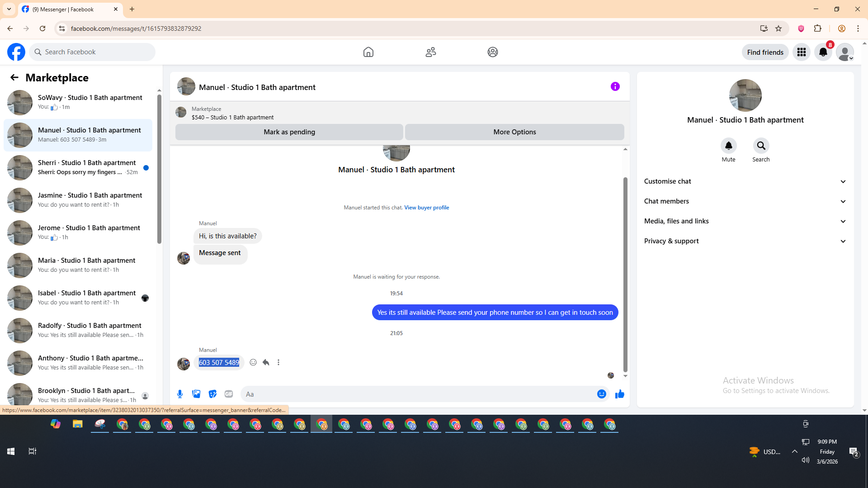
Task: Click Mark as pending button
Action: click(289, 132)
